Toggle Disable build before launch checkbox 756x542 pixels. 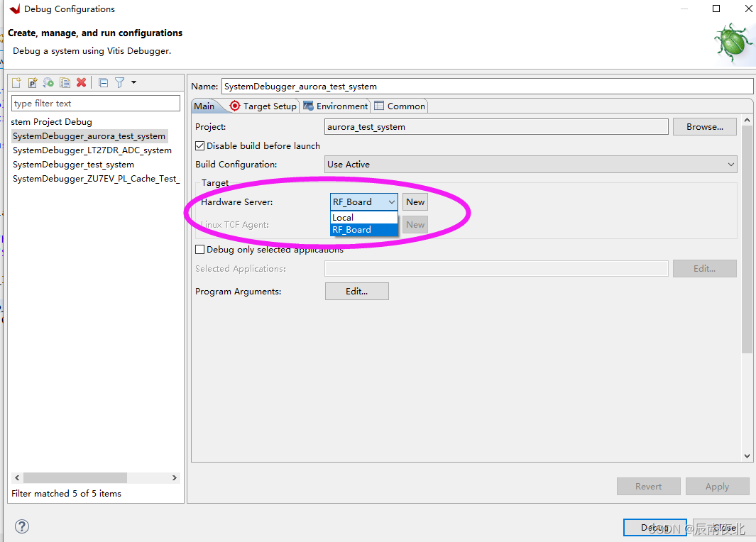click(x=200, y=145)
